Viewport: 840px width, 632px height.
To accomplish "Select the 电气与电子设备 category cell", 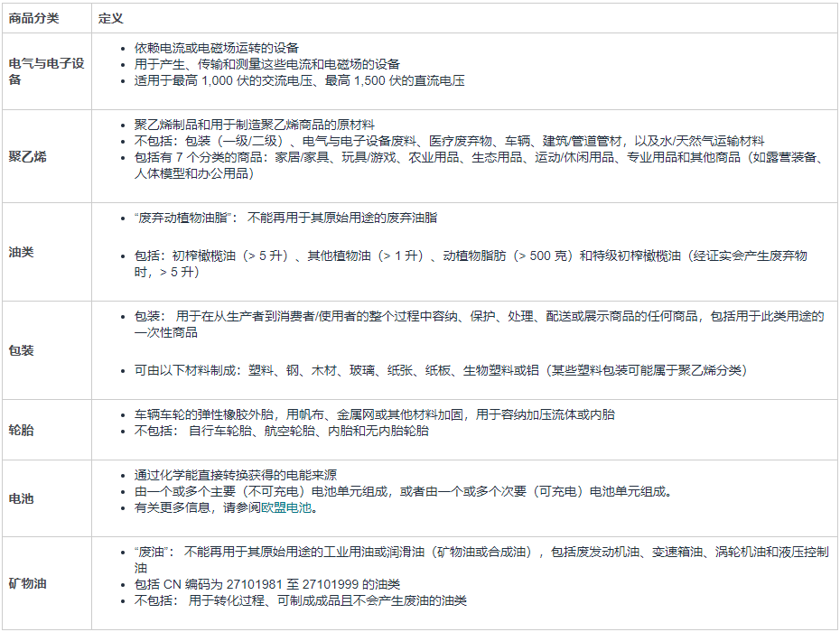I will click(46, 72).
